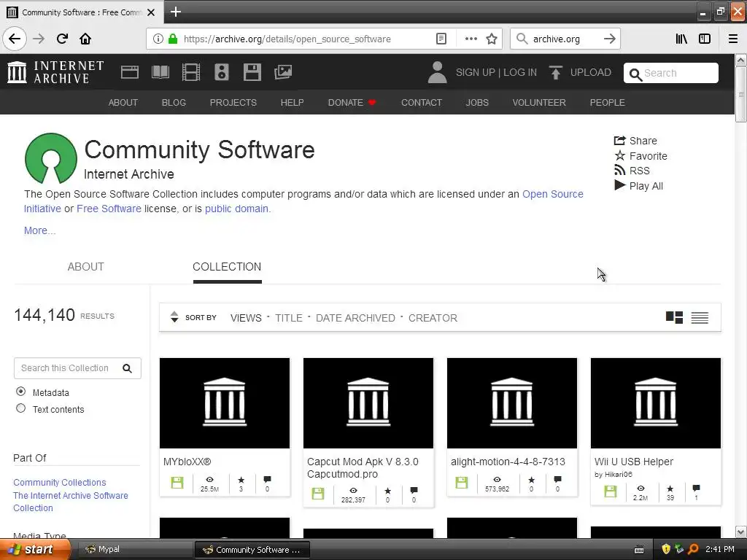
Task: Open the public domain link
Action: pyautogui.click(x=237, y=209)
